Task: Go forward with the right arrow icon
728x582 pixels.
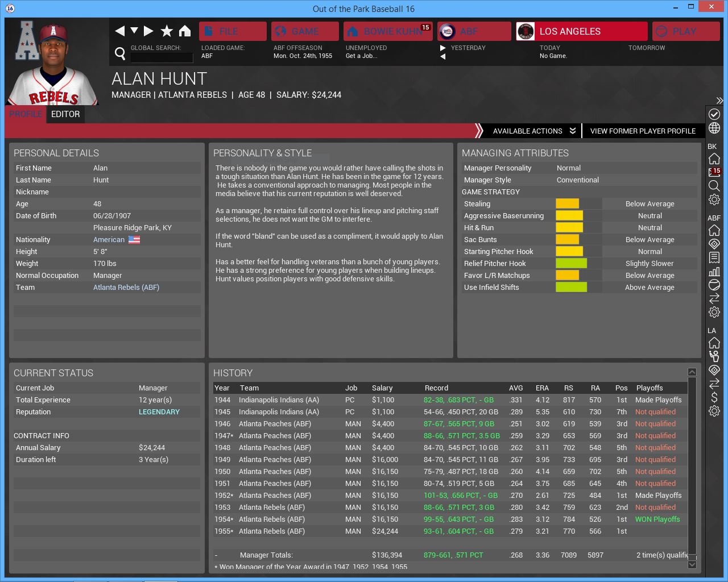Action: [x=148, y=31]
